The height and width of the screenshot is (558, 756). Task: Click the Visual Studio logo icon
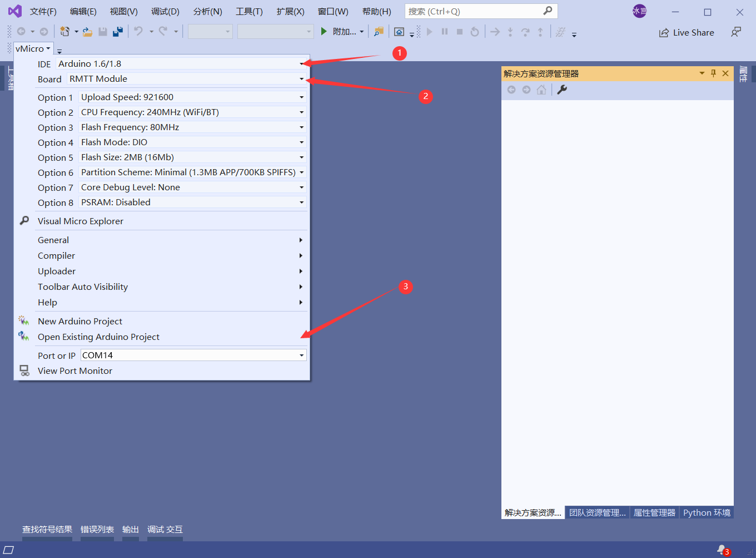click(15, 11)
